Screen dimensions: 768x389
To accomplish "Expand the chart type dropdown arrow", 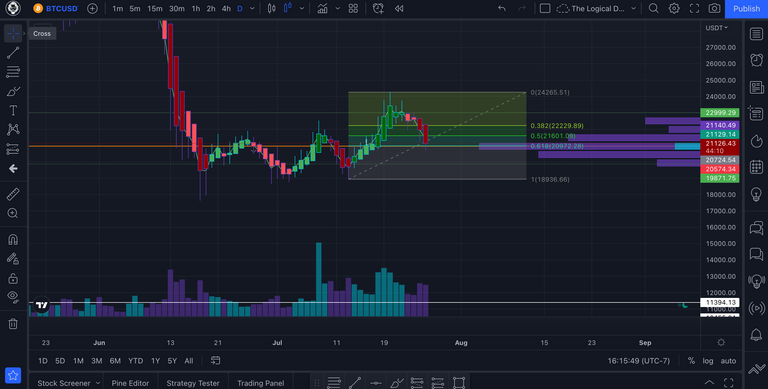I will coord(302,8).
